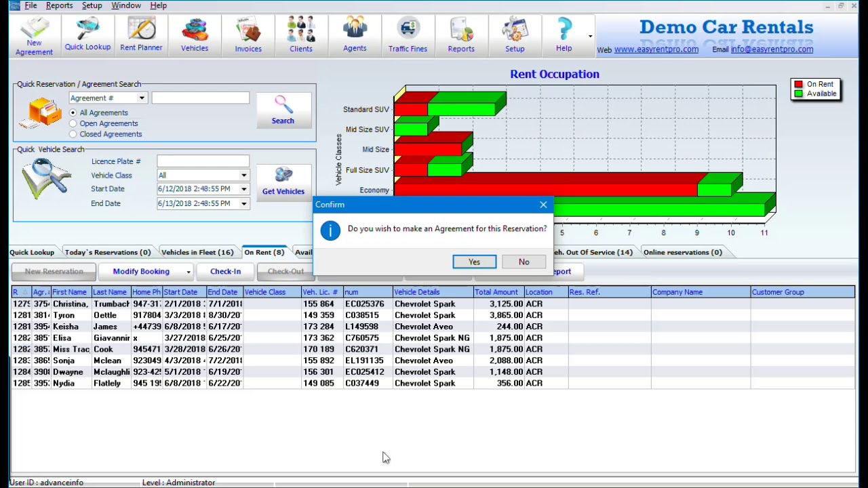
Task: Select All Agreements radio option
Action: pyautogui.click(x=73, y=113)
